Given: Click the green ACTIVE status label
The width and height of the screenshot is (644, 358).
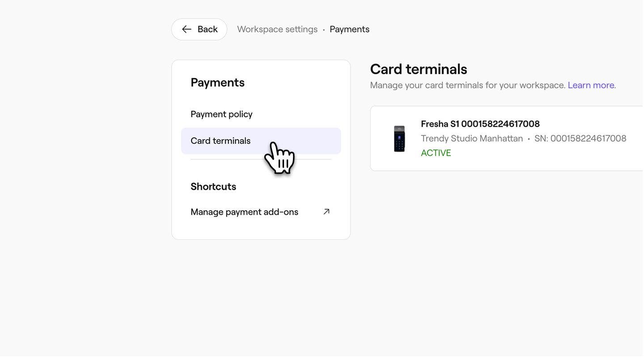Looking at the screenshot, I should click(x=436, y=153).
